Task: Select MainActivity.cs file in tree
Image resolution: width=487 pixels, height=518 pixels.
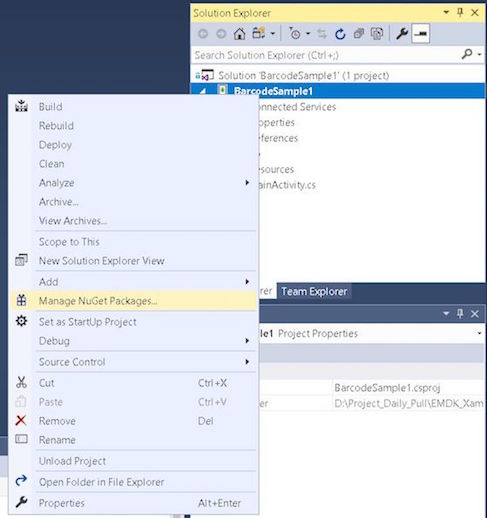Action: (288, 185)
